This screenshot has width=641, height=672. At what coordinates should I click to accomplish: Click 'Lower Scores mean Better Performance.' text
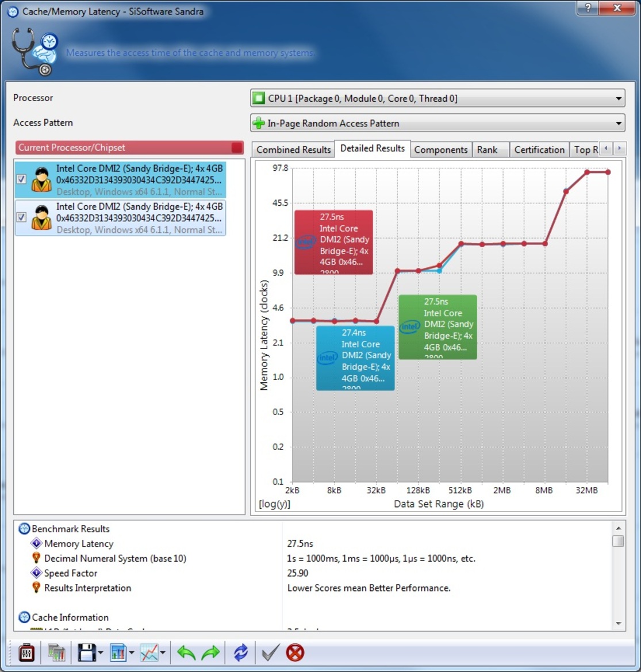(x=369, y=588)
